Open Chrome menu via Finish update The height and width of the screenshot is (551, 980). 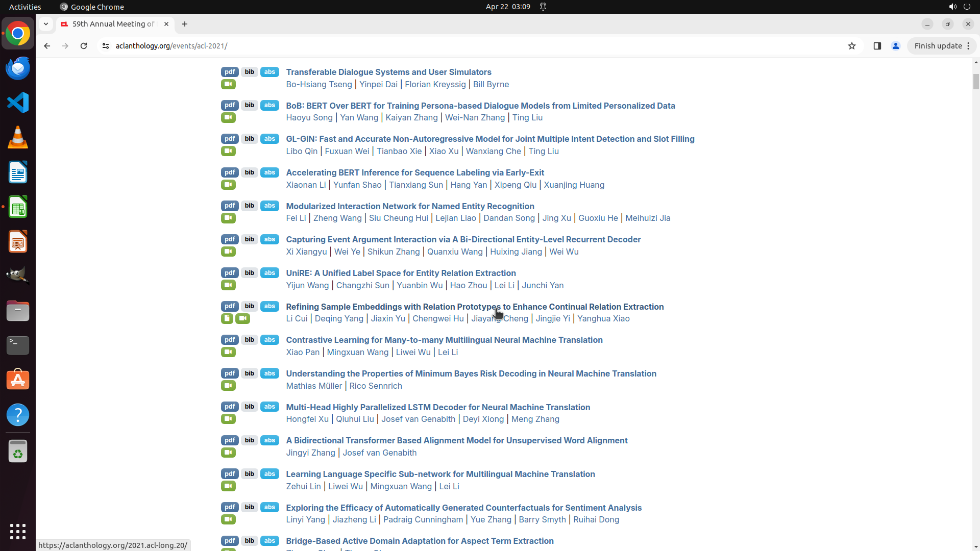[x=942, y=46]
